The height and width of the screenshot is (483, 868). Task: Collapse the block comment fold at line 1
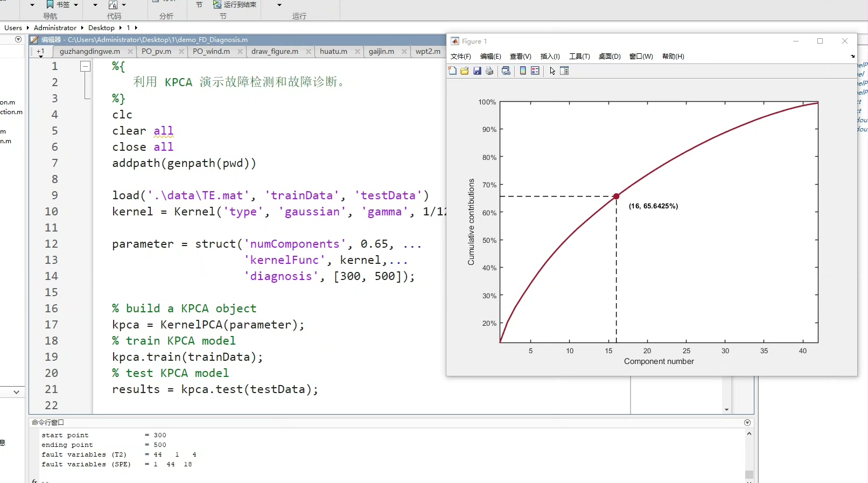click(x=85, y=66)
